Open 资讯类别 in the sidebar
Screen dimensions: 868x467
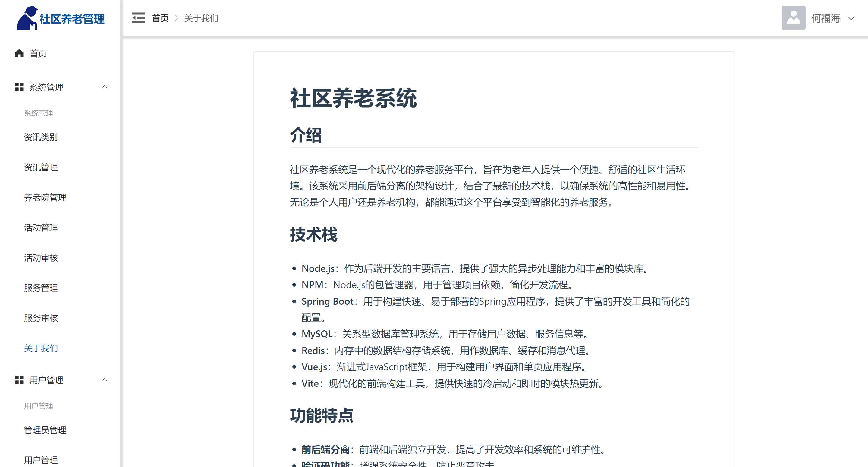click(x=41, y=137)
